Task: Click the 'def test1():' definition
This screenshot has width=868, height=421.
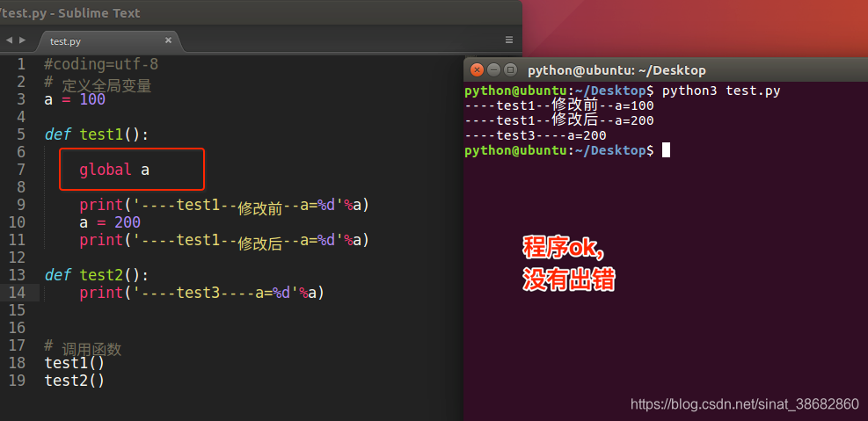Action: (97, 135)
